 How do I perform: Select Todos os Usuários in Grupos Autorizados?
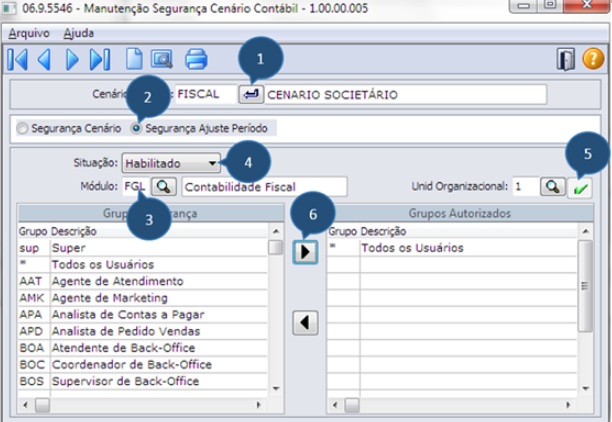tap(452, 248)
